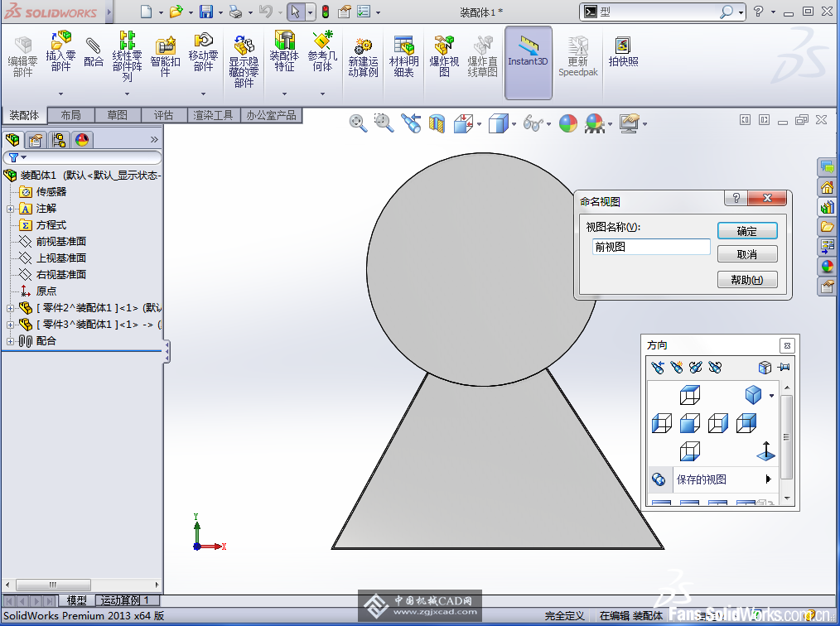The image size is (840, 626).
Task: Open FeatureManager design tree tab icon
Action: point(12,140)
